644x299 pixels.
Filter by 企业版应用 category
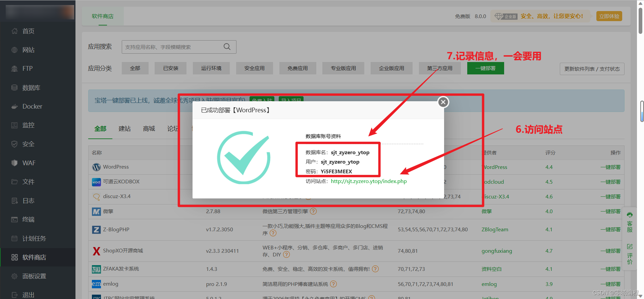click(x=391, y=68)
